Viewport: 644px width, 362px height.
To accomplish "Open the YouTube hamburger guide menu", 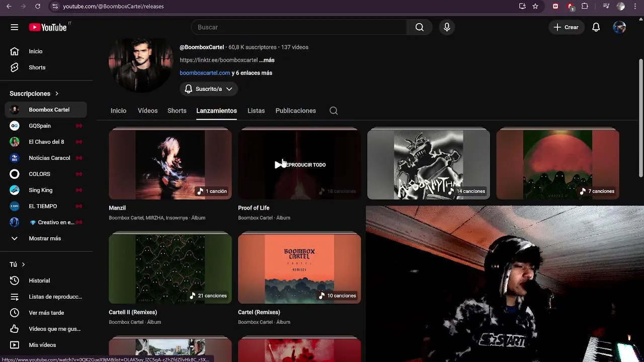I will [14, 27].
